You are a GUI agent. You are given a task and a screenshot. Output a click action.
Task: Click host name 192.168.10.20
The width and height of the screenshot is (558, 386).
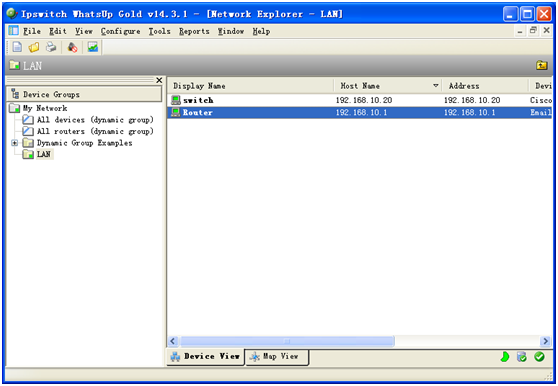coord(364,100)
